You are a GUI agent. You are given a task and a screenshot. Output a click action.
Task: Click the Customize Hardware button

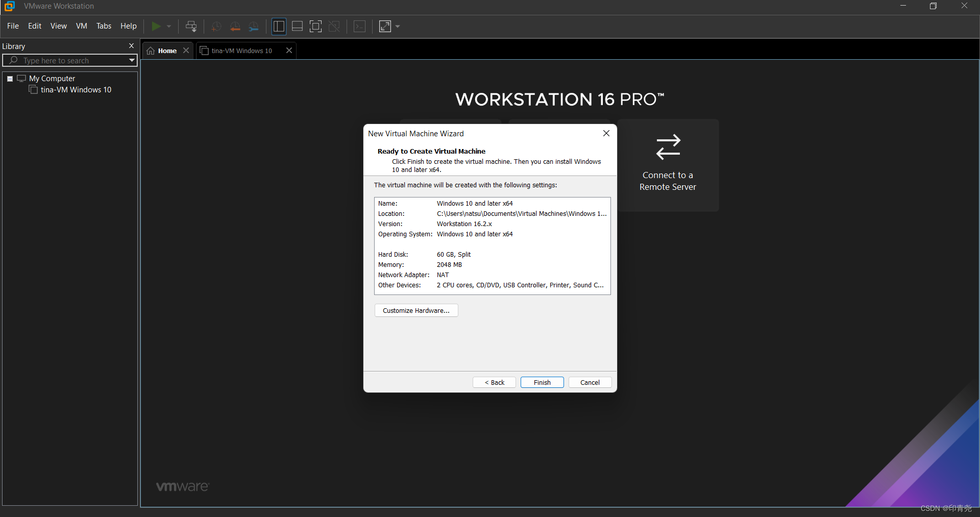click(x=416, y=310)
